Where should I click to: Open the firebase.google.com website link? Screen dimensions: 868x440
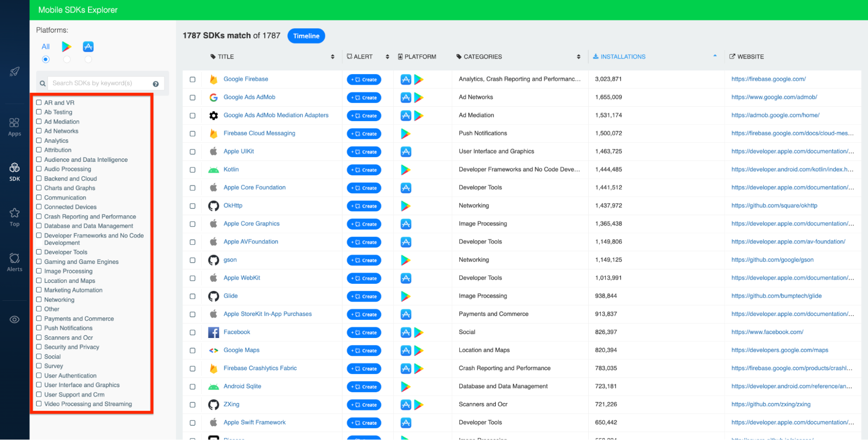tap(769, 79)
